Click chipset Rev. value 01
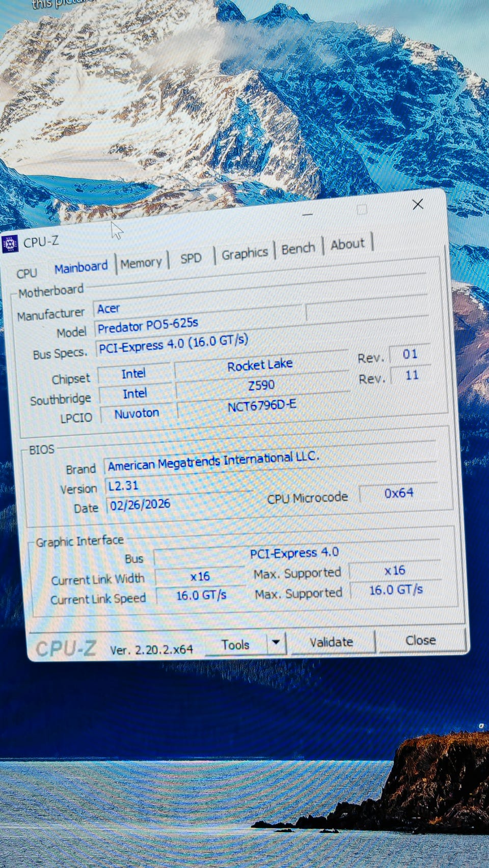489x868 pixels. 410,354
